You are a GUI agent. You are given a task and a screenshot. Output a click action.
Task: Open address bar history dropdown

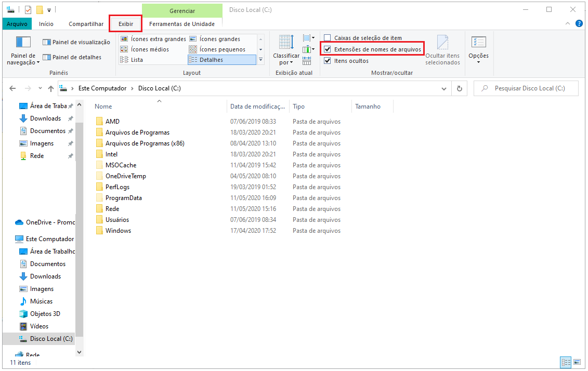click(x=444, y=89)
